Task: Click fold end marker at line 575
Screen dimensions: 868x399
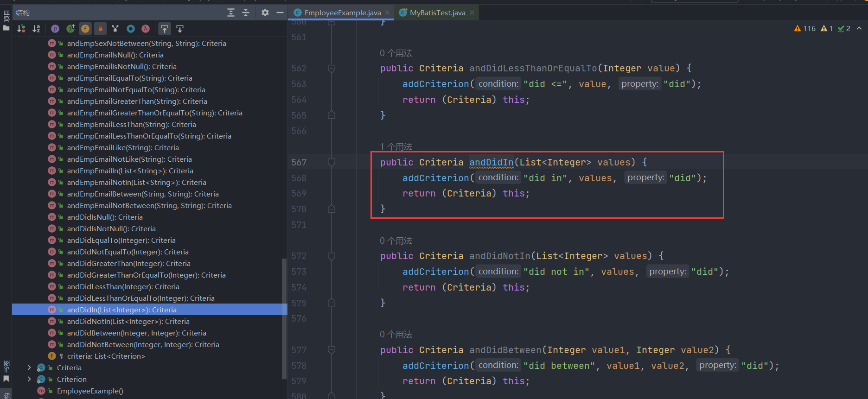Action: pyautogui.click(x=332, y=303)
